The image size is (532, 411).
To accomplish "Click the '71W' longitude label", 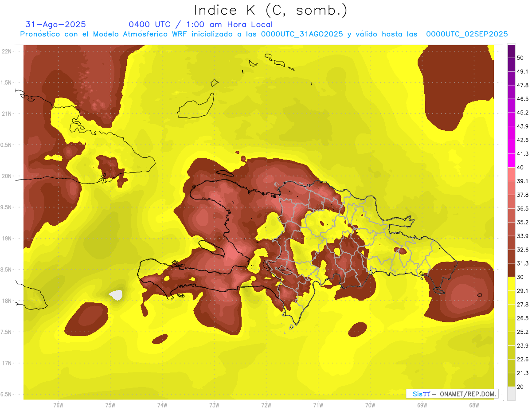I will coord(318,405).
